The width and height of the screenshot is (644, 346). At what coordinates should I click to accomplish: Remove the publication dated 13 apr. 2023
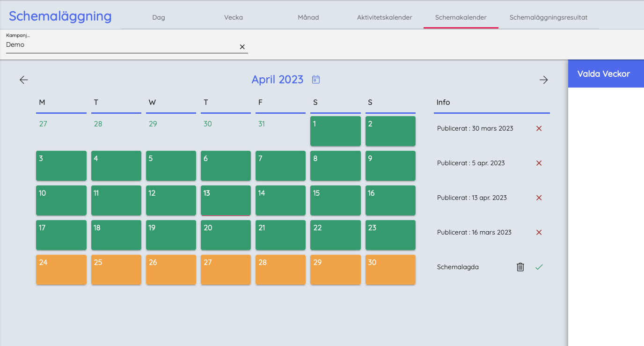point(539,198)
